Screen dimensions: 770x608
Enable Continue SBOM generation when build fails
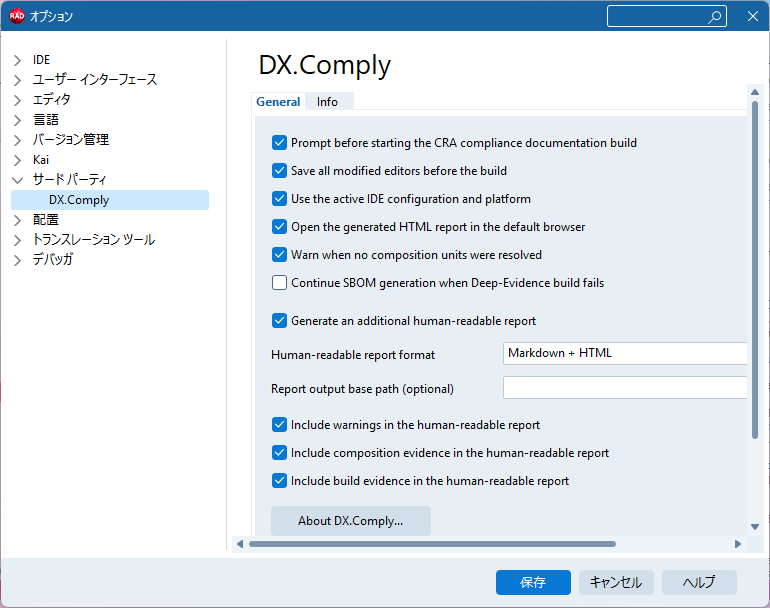pyautogui.click(x=279, y=283)
